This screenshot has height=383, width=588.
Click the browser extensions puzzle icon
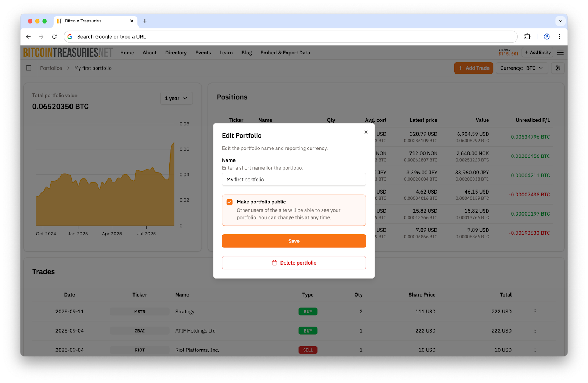tap(527, 37)
